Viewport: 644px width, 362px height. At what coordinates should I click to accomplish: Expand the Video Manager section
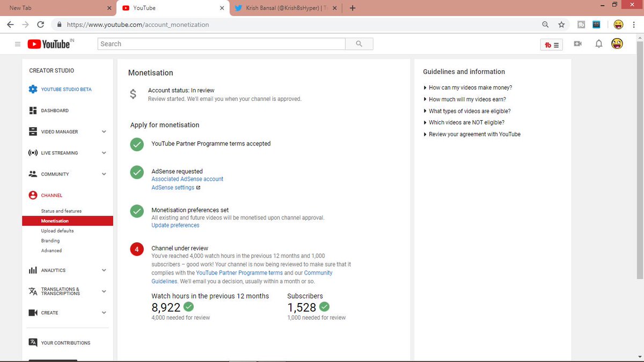(x=104, y=131)
